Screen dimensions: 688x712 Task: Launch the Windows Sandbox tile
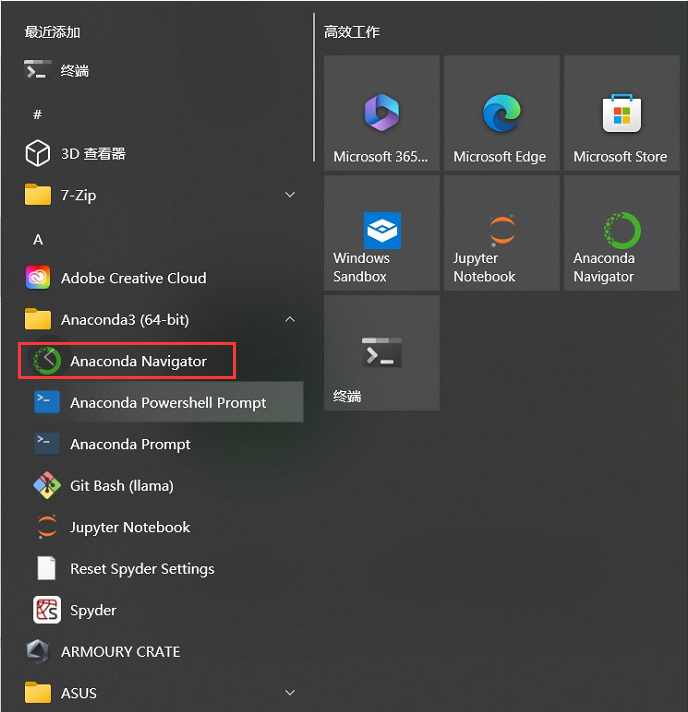point(381,233)
